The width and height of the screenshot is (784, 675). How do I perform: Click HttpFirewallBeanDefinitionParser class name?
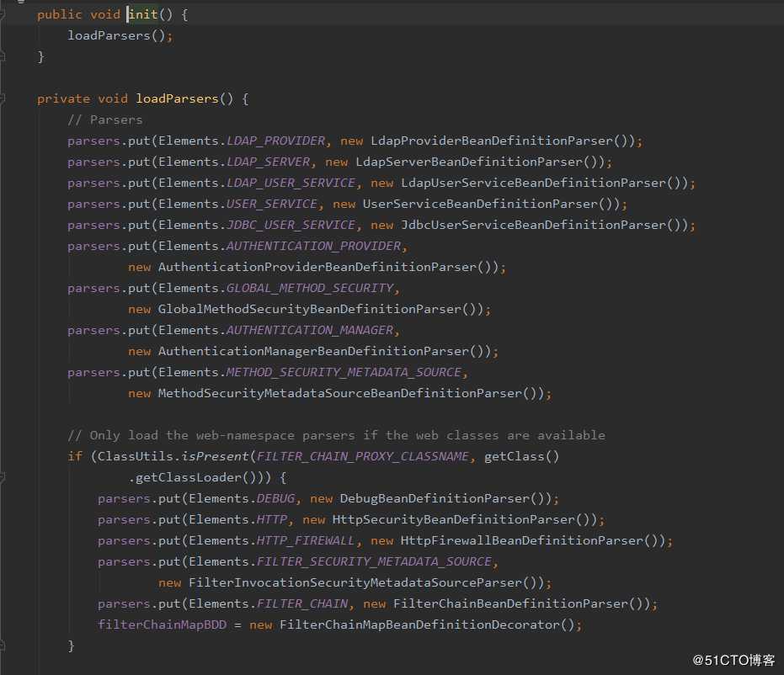click(x=522, y=540)
